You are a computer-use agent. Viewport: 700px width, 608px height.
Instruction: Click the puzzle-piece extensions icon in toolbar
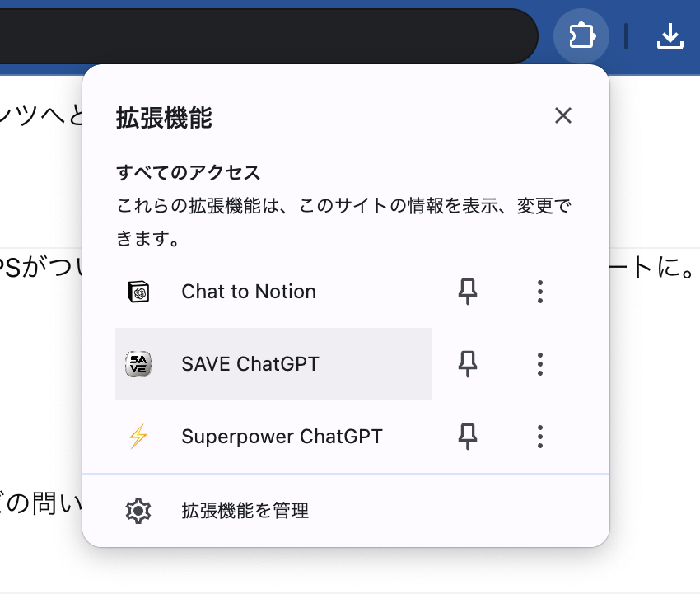click(x=581, y=36)
